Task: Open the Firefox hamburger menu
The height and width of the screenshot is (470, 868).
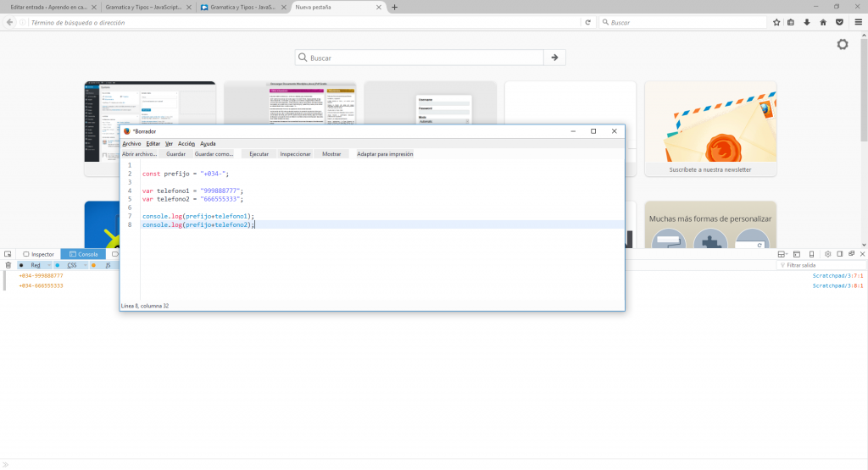Action: pos(854,22)
